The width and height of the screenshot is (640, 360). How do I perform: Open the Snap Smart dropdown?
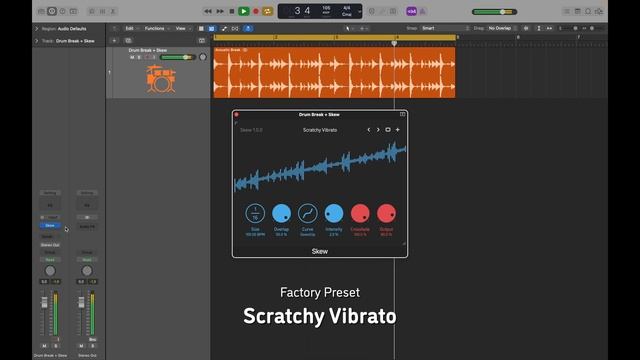tap(445, 28)
